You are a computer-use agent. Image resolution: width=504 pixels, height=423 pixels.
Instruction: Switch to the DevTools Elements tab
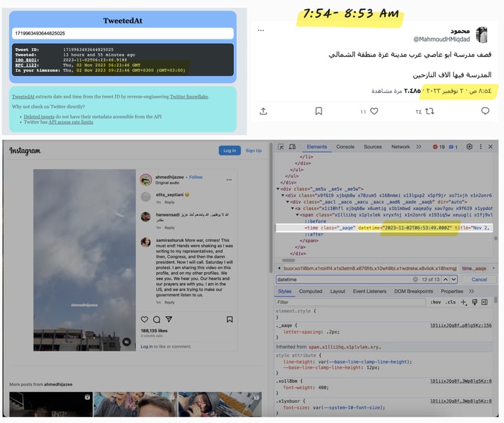(x=316, y=147)
